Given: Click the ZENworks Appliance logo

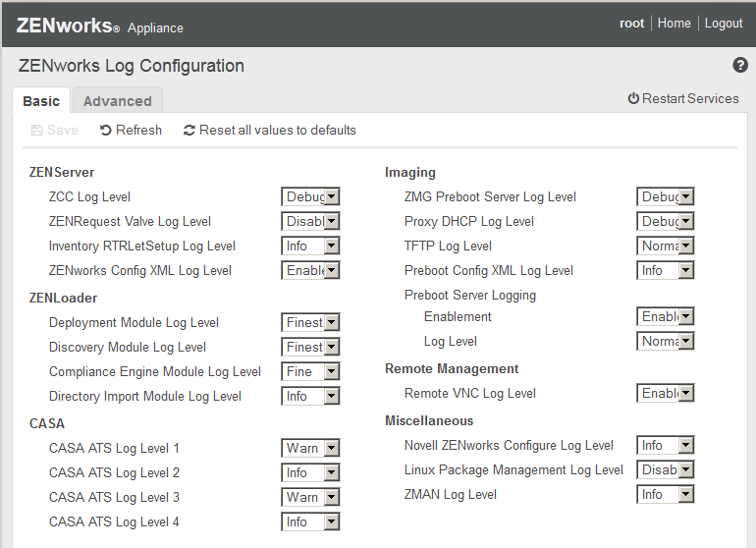Looking at the screenshot, I should (99, 27).
